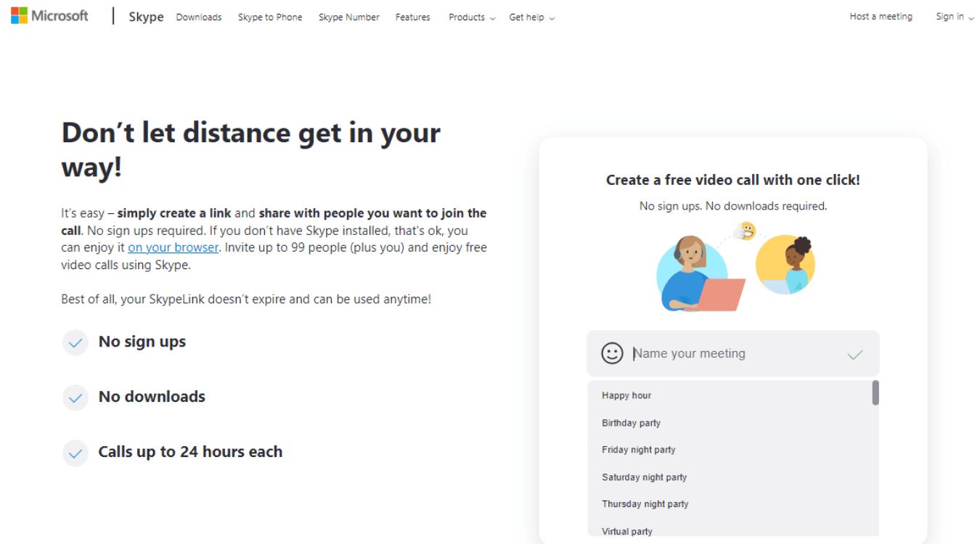Open the Downloads page
This screenshot has height=544, width=980.
click(x=199, y=17)
